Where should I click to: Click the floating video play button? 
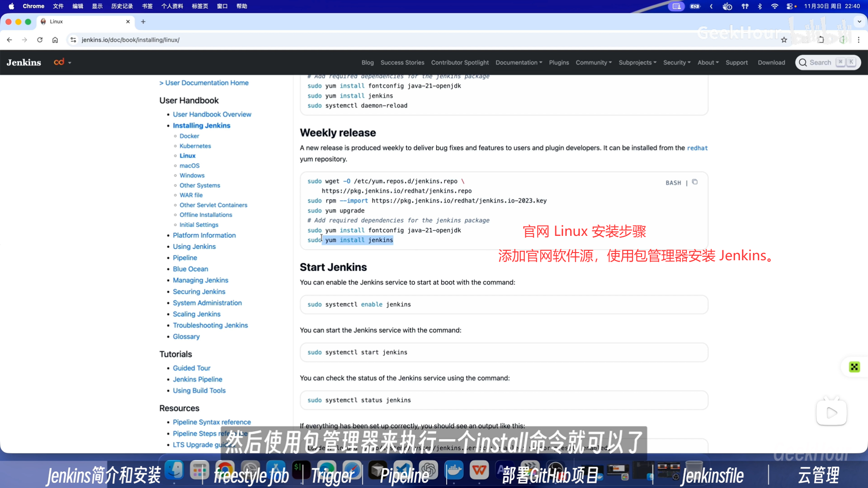coord(831,413)
